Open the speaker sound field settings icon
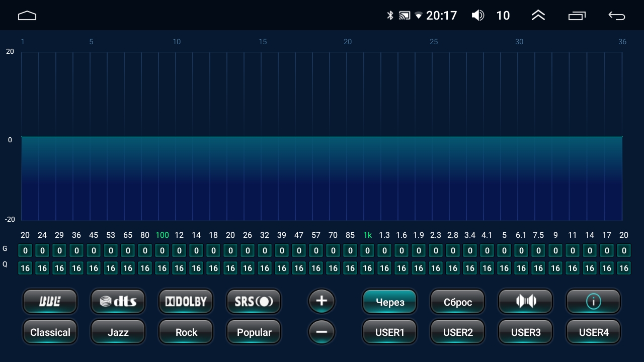The image size is (644, 362). pyautogui.click(x=526, y=301)
